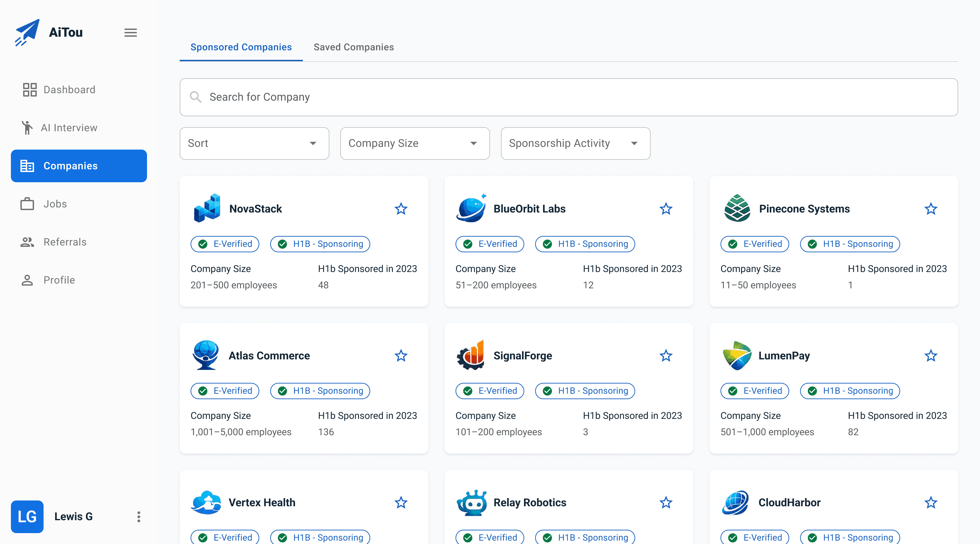Click the search magnifier icon
Image resolution: width=980 pixels, height=544 pixels.
(x=196, y=97)
